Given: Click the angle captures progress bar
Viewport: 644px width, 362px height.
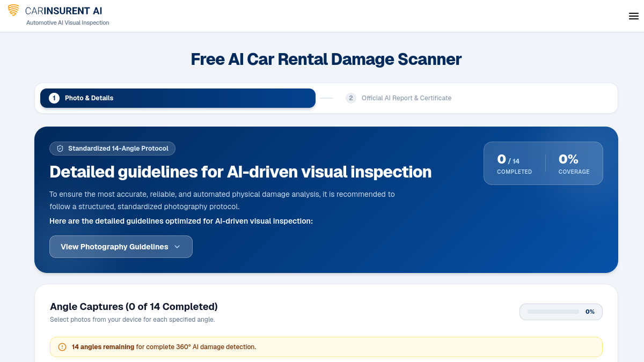Looking at the screenshot, I should (553, 312).
